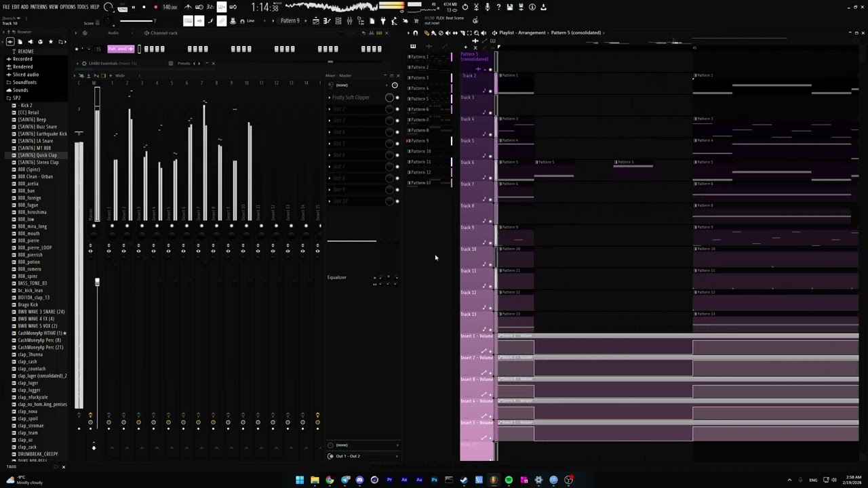Image resolution: width=868 pixels, height=488 pixels.
Task: Open the Presets menu of LX480 Essentials
Action: (x=184, y=63)
